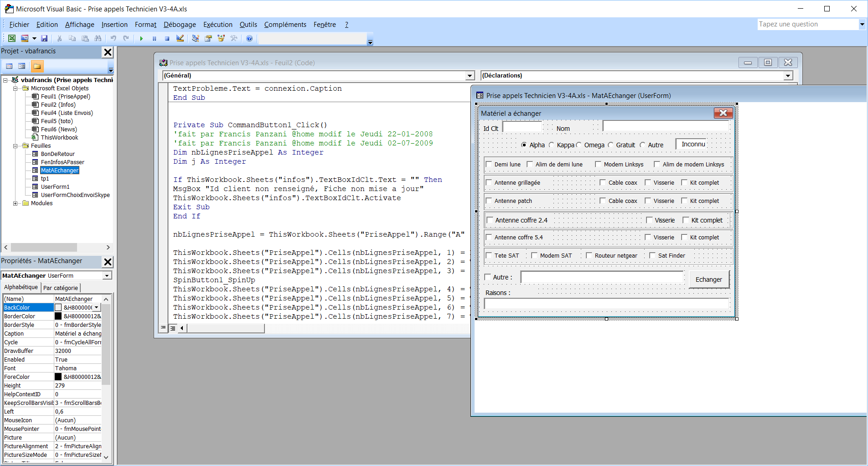The width and height of the screenshot is (868, 466).
Task: Check the Modem Linksys checkbox
Action: click(598, 164)
